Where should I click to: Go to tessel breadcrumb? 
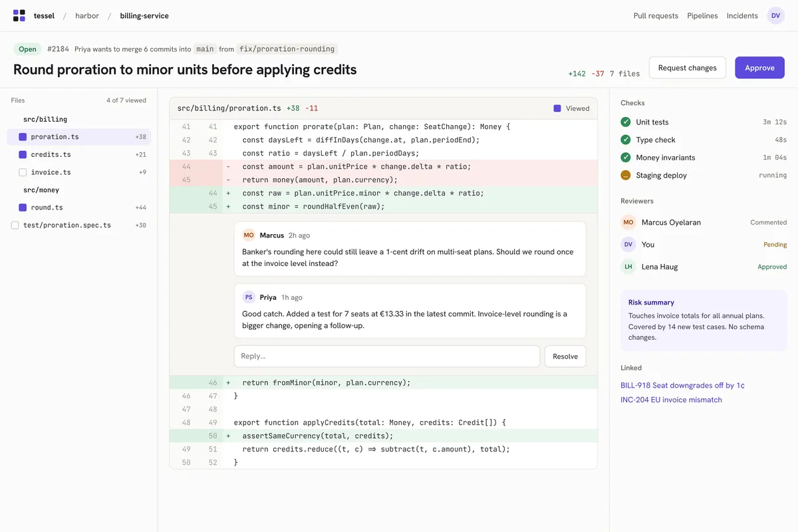pyautogui.click(x=44, y=16)
